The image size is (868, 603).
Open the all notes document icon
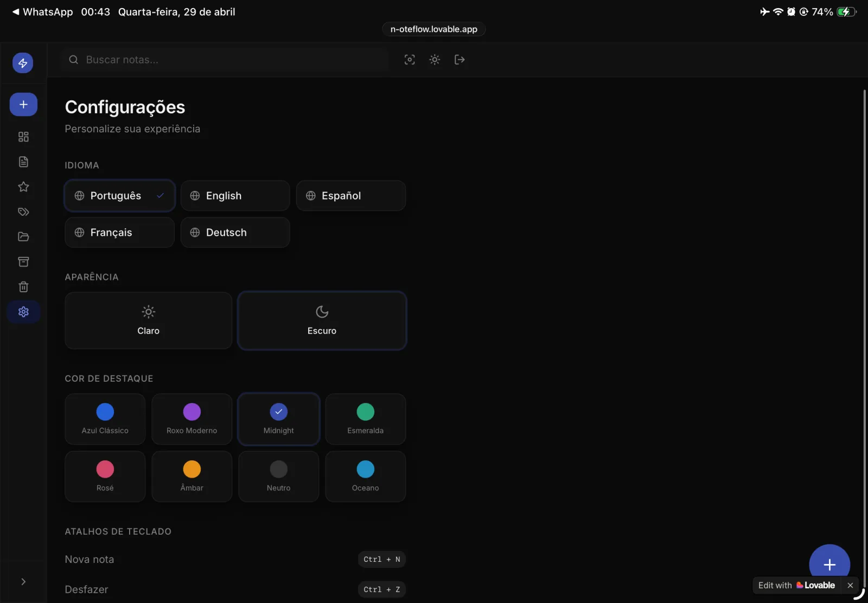point(23,162)
